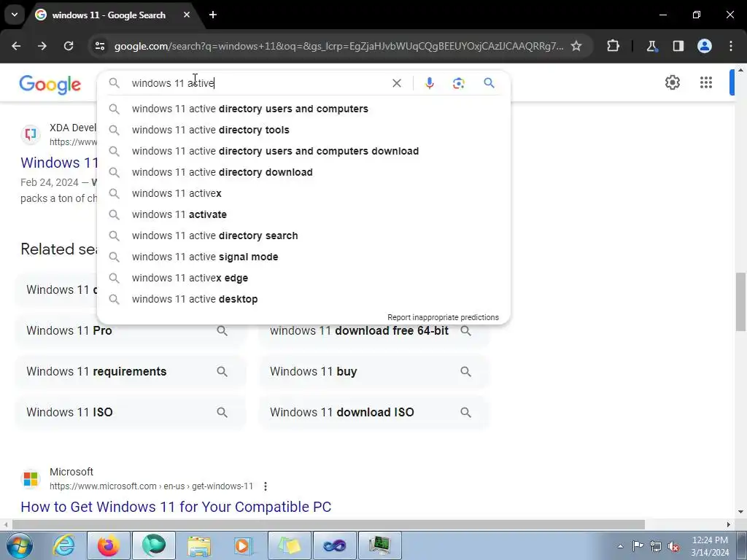The image size is (747, 560).
Task: Click the vertical scrollbar thumb
Action: [x=740, y=301]
